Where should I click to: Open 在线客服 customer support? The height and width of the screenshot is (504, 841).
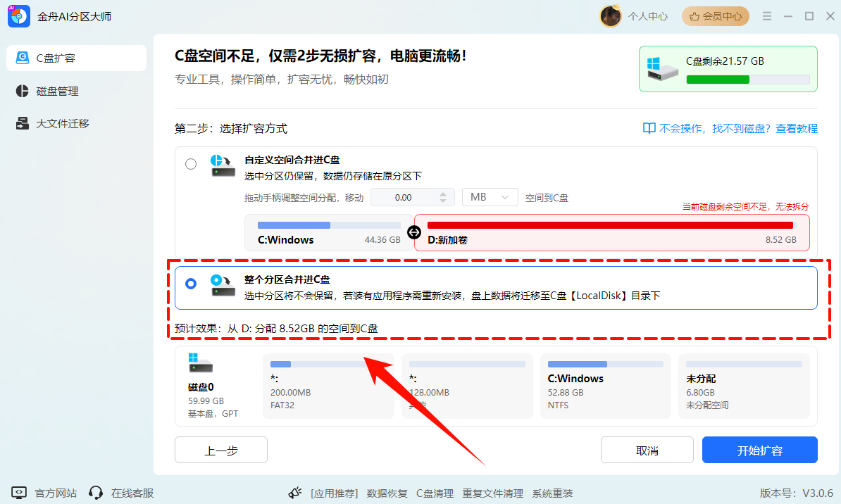pyautogui.click(x=131, y=493)
